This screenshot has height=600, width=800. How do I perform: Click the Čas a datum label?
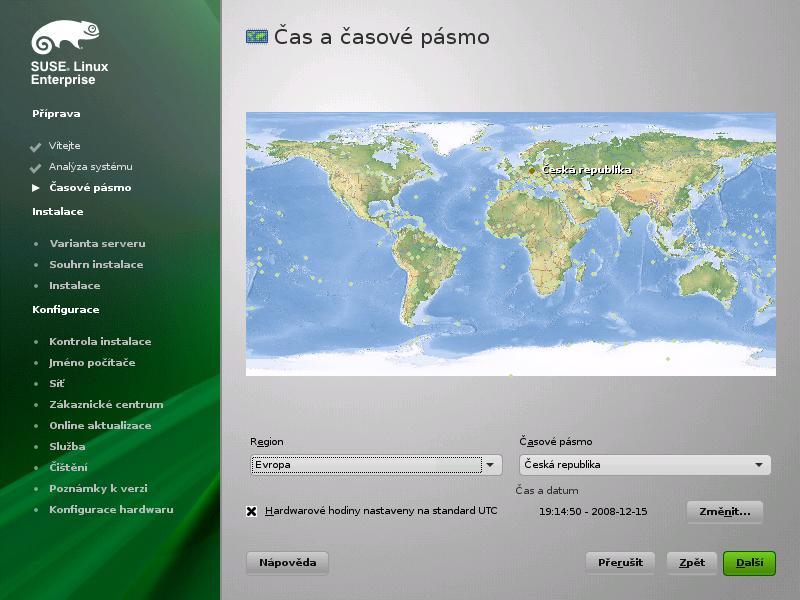[547, 491]
